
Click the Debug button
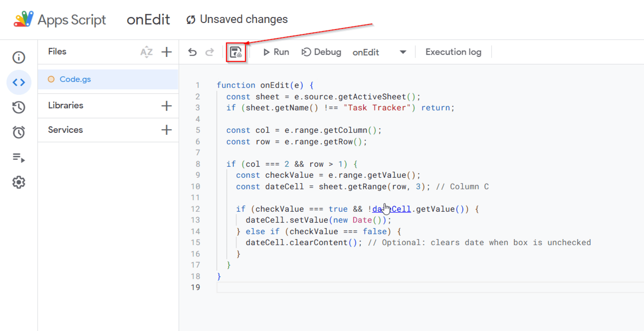(x=321, y=52)
